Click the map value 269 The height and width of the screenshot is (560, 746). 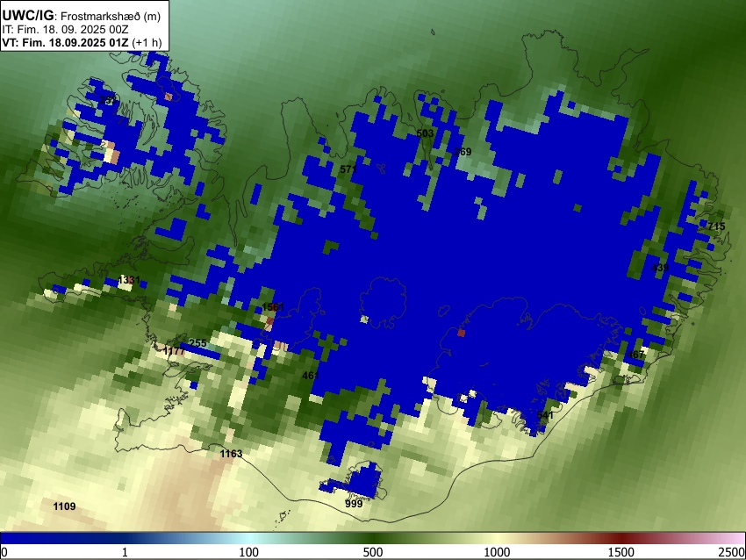click(463, 152)
